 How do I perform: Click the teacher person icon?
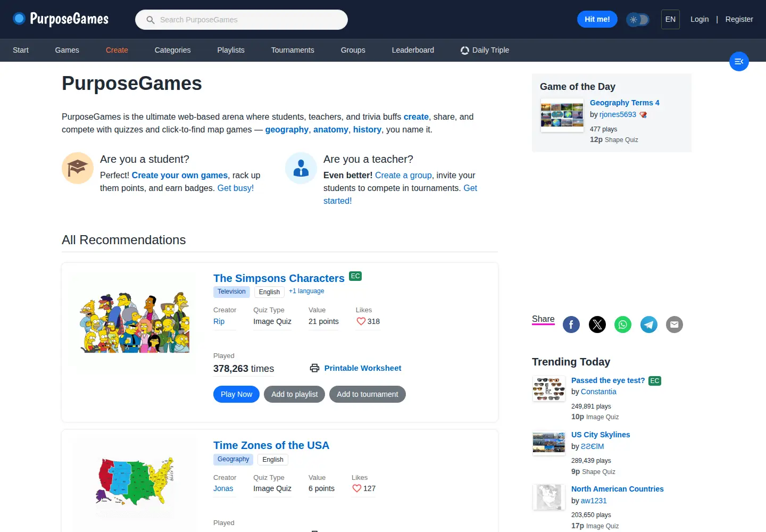301,168
